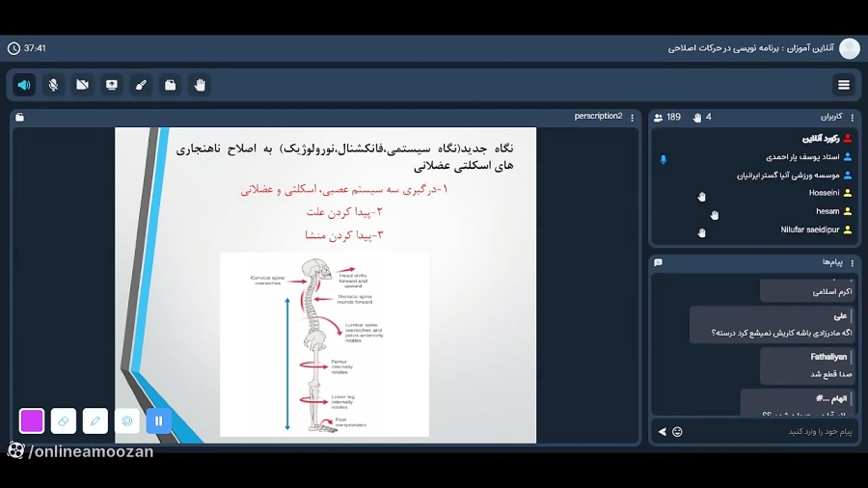Click the blue user icon of موسسه ورزشی
Viewport: 868px width, 488px height.
pos(848,175)
